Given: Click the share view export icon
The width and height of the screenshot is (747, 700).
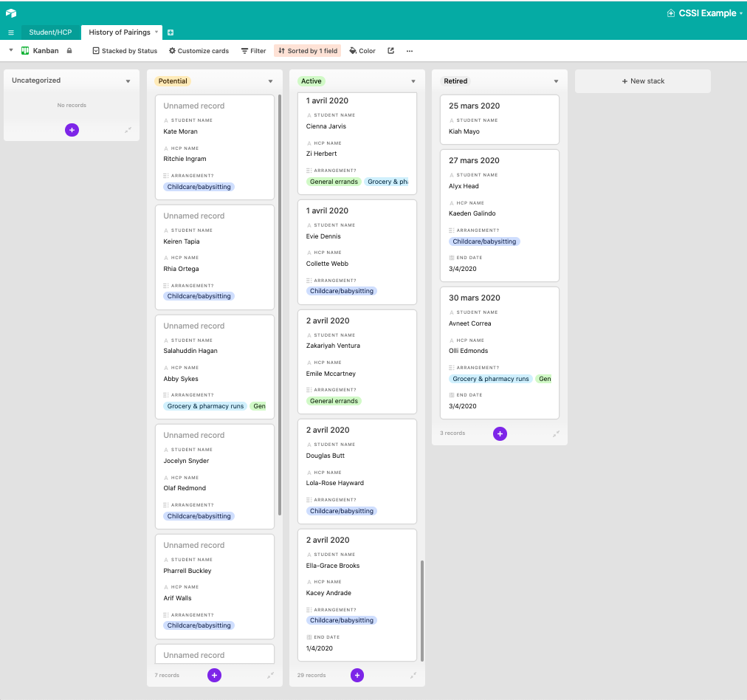Looking at the screenshot, I should click(x=390, y=51).
